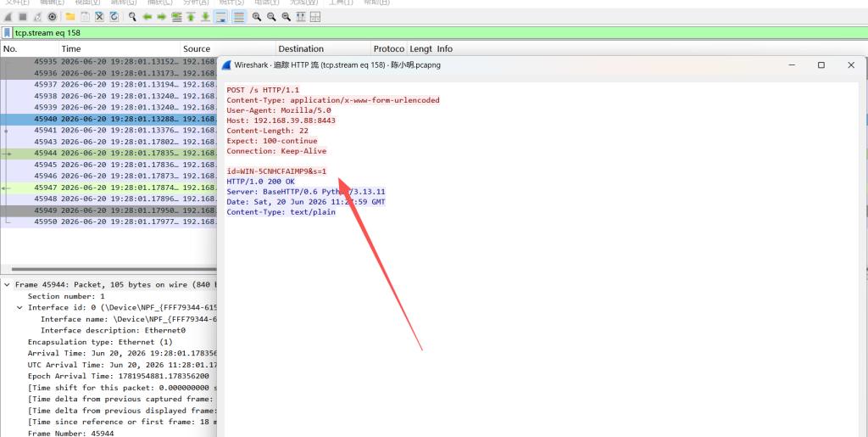Open Find Packet (magnifier icon)

pos(132,17)
